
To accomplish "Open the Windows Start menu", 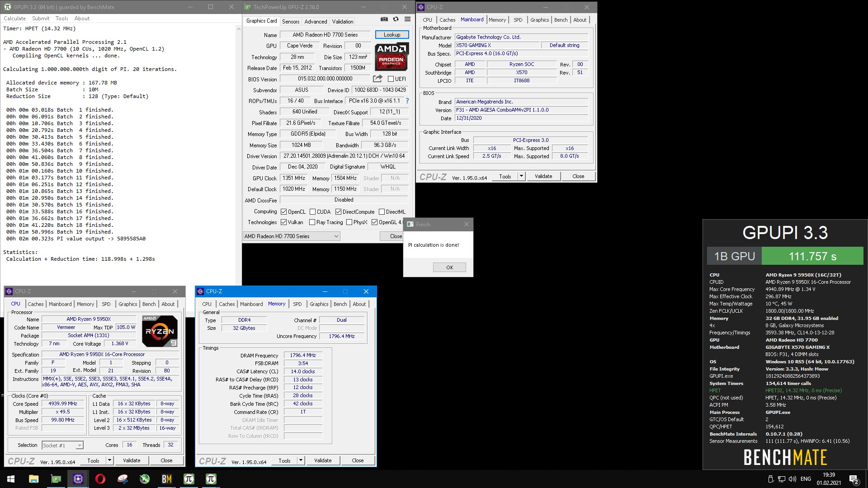I will [x=11, y=479].
